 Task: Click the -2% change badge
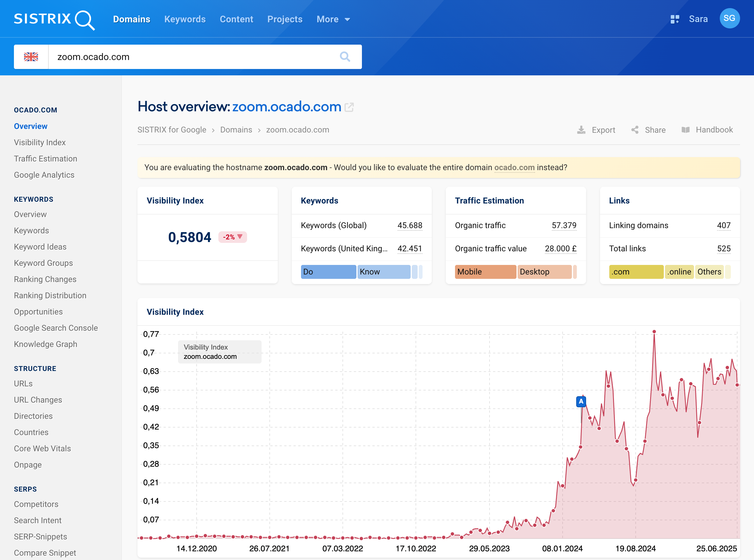(233, 237)
